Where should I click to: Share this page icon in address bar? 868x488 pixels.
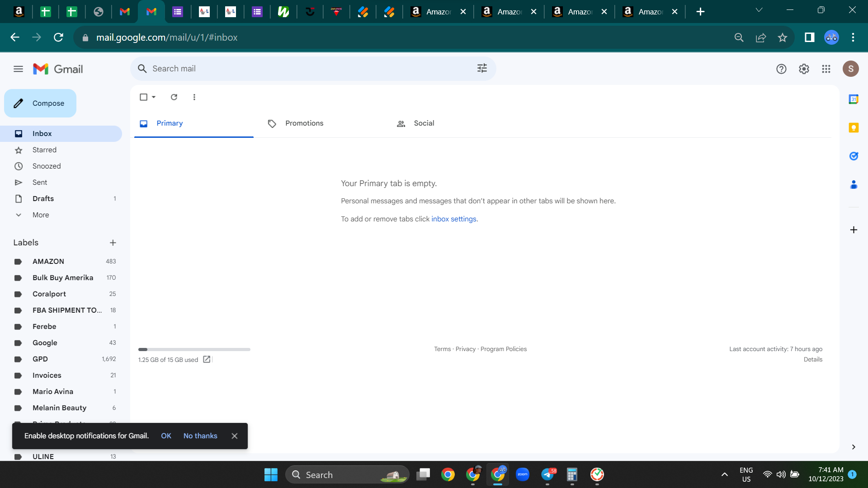click(761, 38)
